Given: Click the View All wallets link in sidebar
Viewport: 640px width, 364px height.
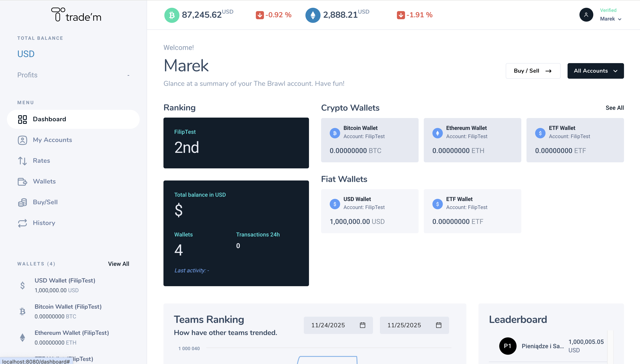Looking at the screenshot, I should 118,264.
